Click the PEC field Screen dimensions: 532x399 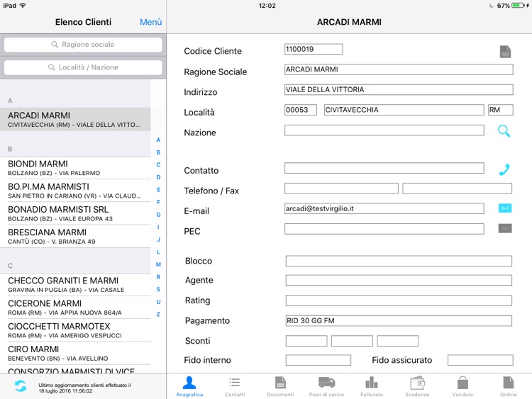[x=384, y=229]
